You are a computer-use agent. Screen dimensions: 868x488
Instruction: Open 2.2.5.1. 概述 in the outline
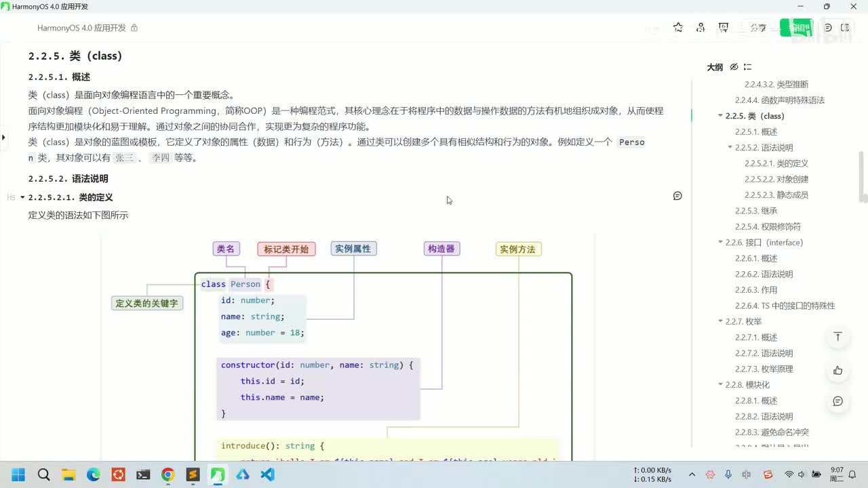[x=756, y=132]
